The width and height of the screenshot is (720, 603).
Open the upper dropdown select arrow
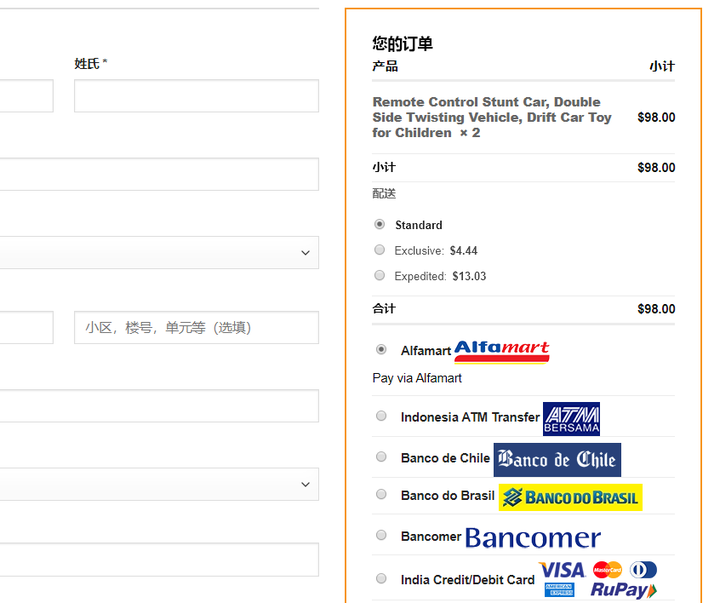click(305, 253)
